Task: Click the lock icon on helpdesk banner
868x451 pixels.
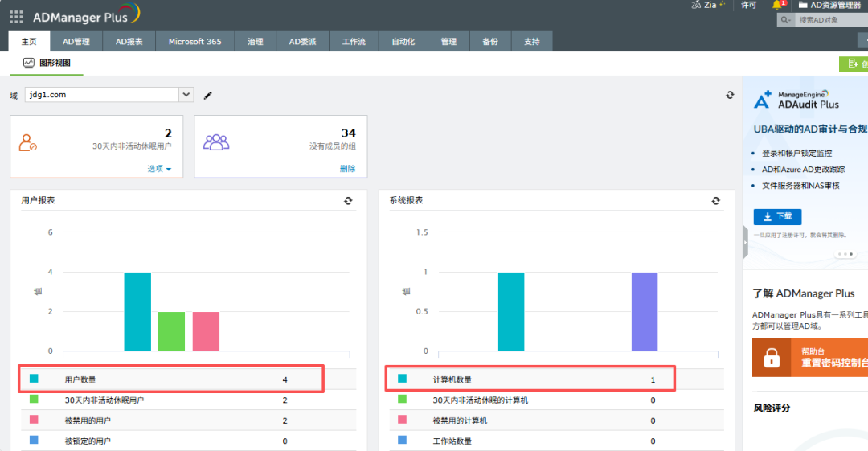Action: (772, 358)
